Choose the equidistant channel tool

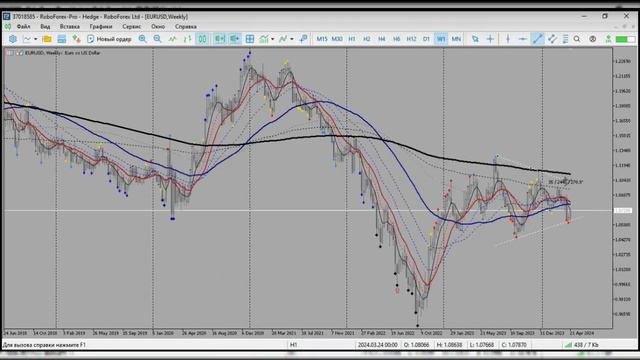pos(552,39)
